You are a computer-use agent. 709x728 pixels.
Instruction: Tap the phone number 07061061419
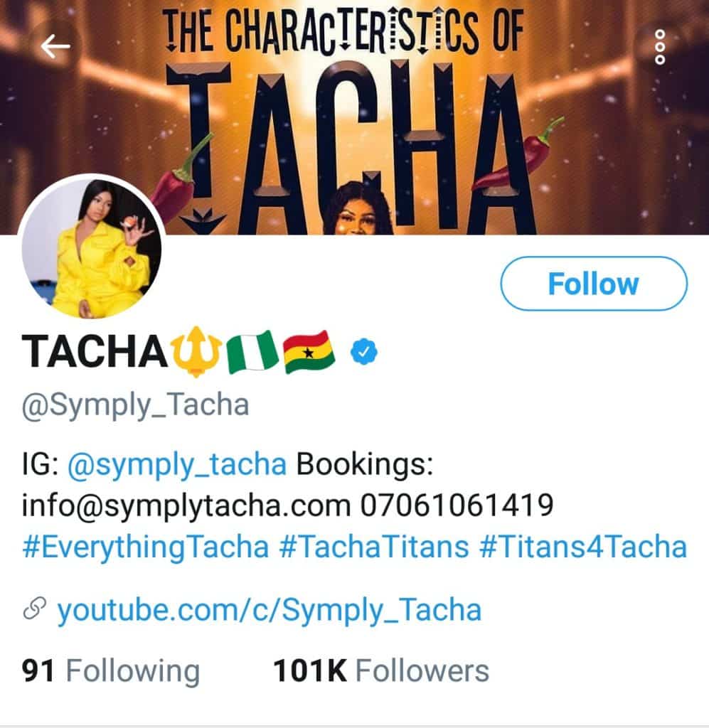(457, 506)
